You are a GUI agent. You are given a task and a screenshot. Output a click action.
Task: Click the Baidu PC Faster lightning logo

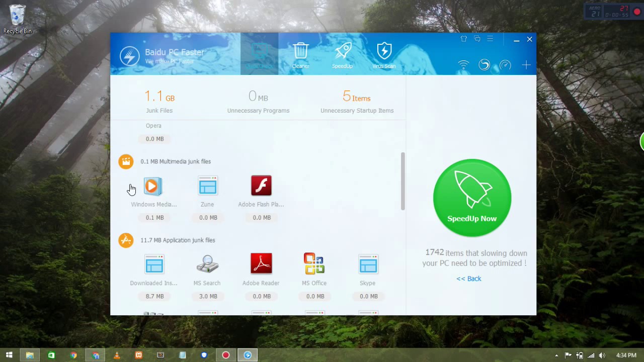click(130, 56)
